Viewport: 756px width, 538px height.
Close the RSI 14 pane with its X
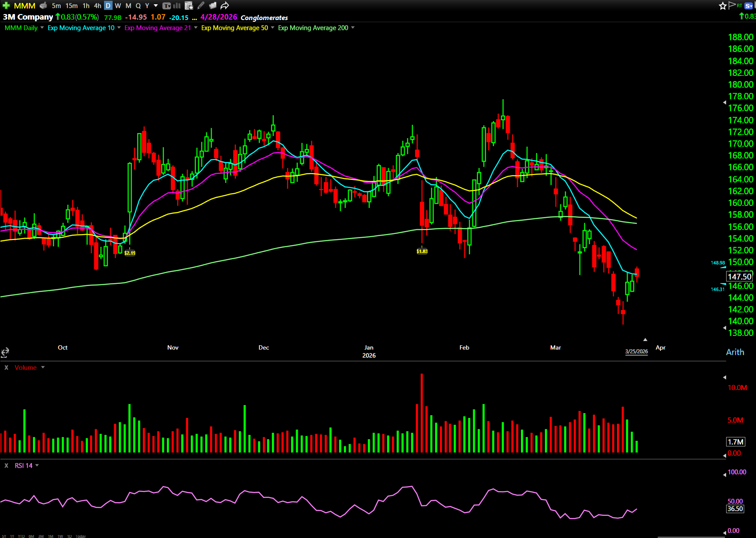click(x=6, y=466)
